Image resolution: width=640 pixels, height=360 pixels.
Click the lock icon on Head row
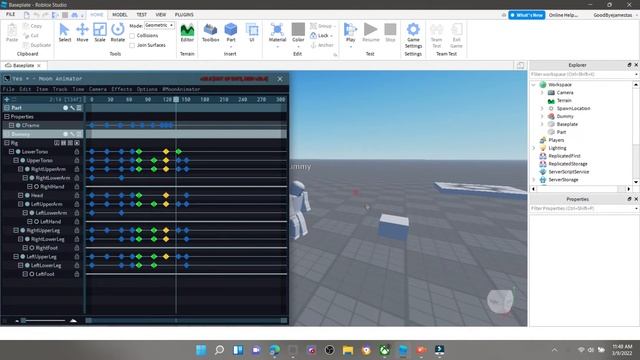(77, 195)
